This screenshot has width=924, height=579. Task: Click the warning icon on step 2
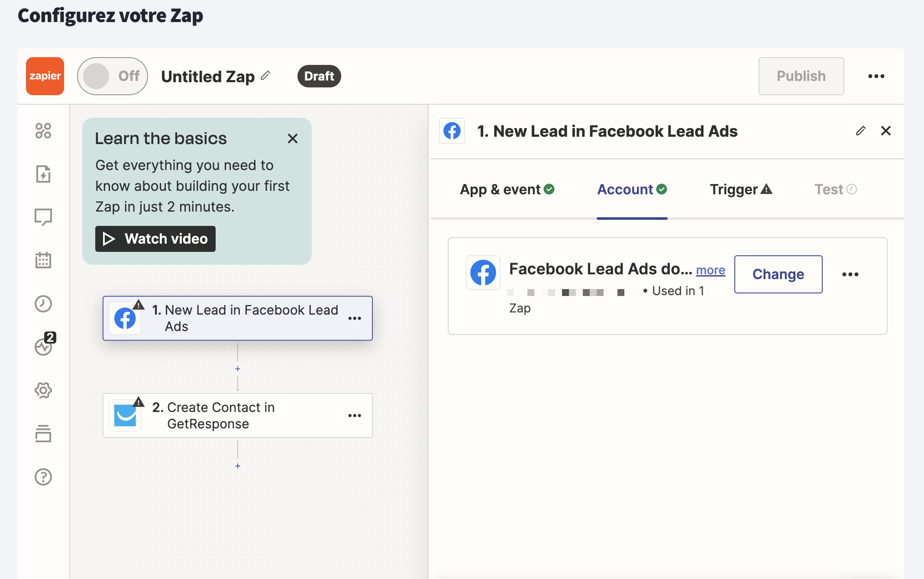(x=139, y=402)
